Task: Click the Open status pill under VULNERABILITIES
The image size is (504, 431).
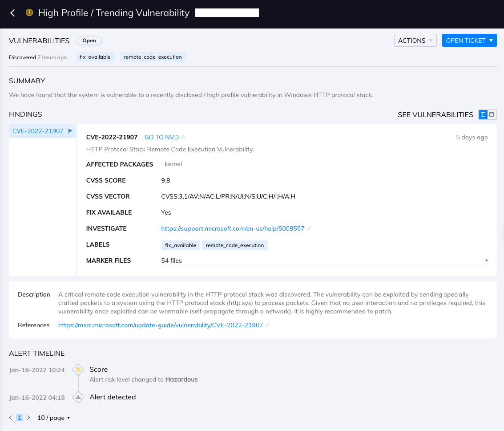Action: 89,41
